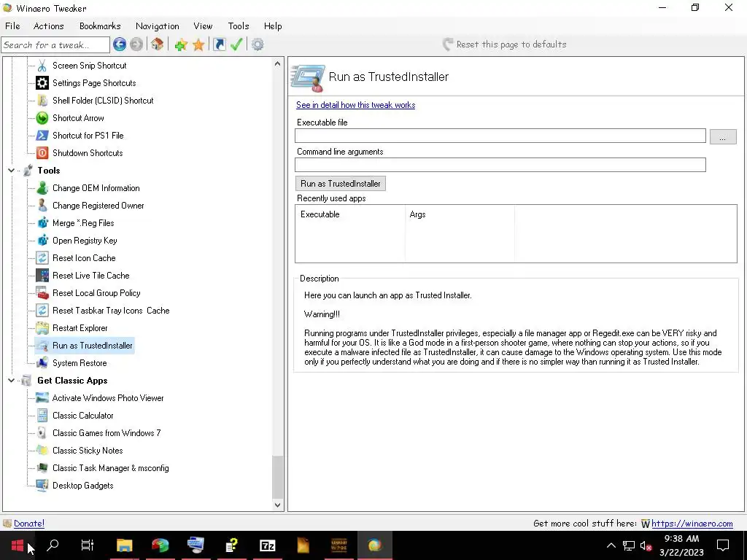The height and width of the screenshot is (560, 747).
Task: Click the Shortcut for PS1 File icon
Action: click(x=42, y=135)
